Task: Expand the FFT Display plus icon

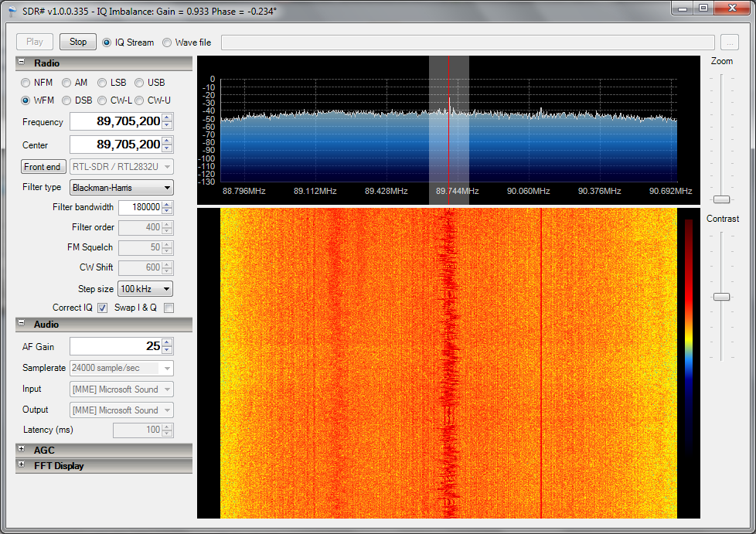Action: [21, 465]
